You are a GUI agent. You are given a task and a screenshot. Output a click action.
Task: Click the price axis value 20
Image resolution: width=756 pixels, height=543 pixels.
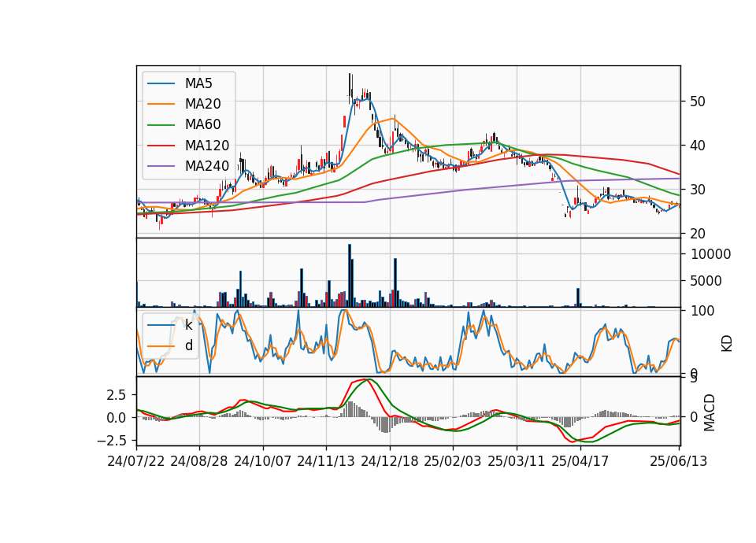click(698, 234)
